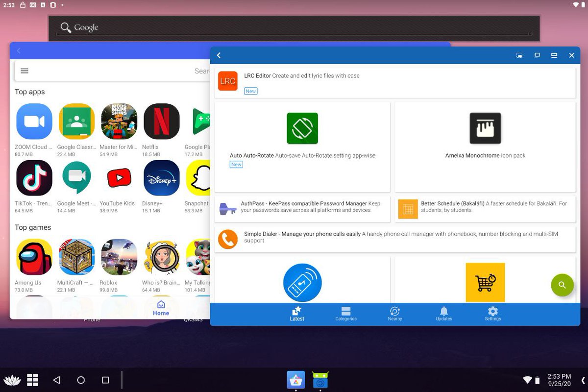
Task: Open Among Us game entry
Action: 34,266
